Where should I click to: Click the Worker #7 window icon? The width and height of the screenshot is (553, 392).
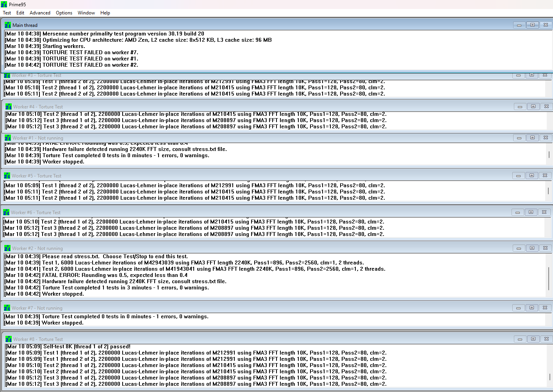(x=7, y=308)
